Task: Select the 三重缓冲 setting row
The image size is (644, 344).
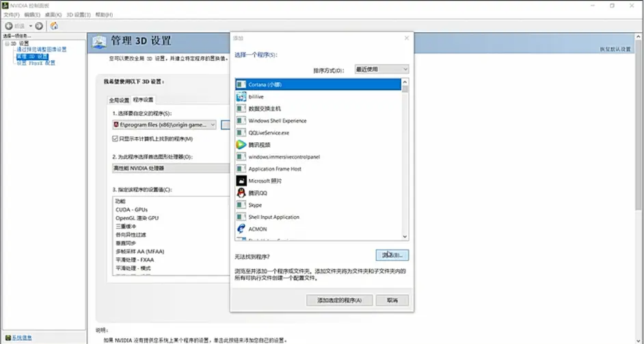Action: tap(171, 226)
